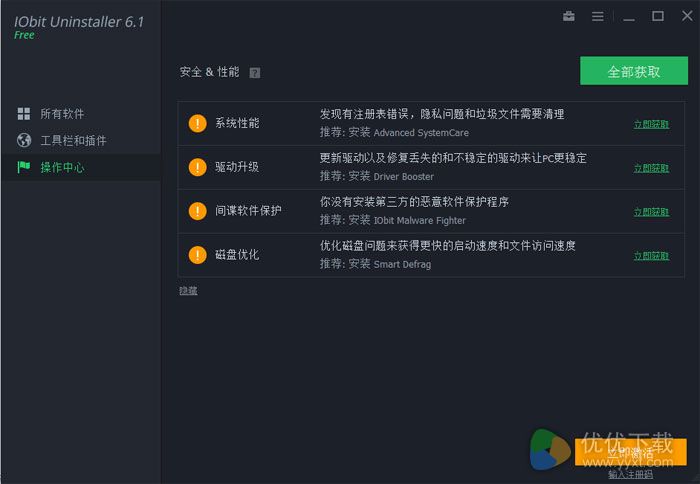Click the IObit Uninstaller 6.1 title

click(x=79, y=21)
